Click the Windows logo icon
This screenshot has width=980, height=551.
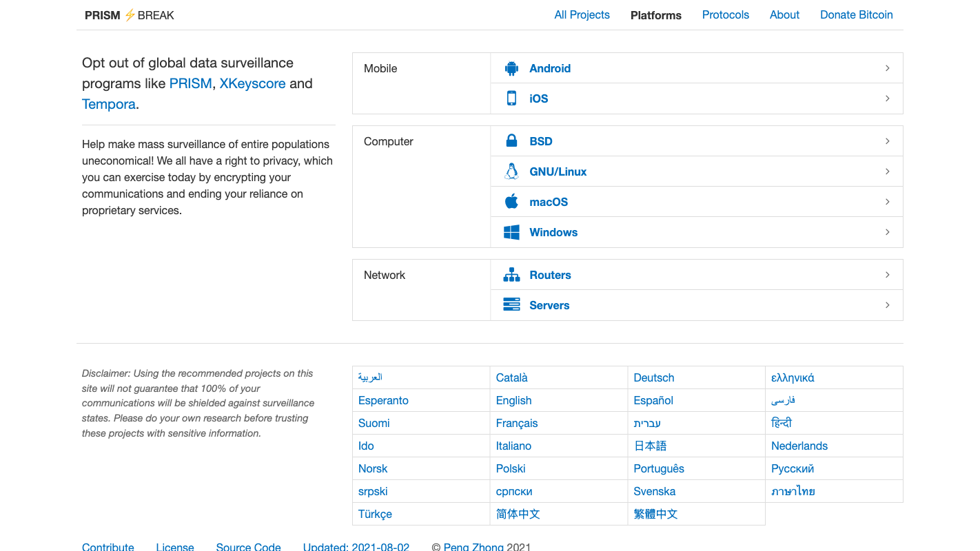pos(511,232)
